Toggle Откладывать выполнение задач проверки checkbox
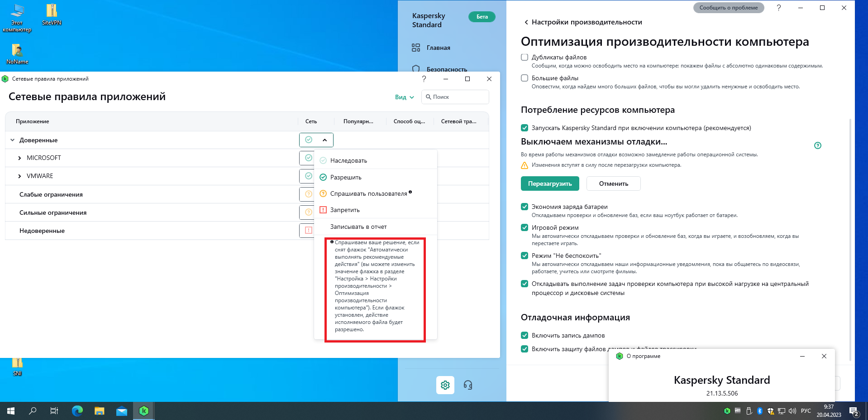Image resolution: width=868 pixels, height=420 pixels. point(525,284)
